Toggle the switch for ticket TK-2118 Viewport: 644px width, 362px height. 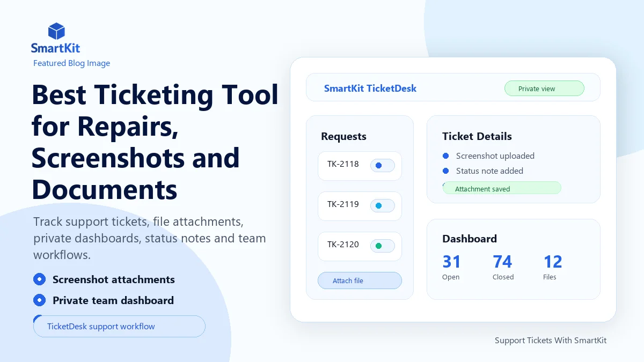tap(383, 166)
